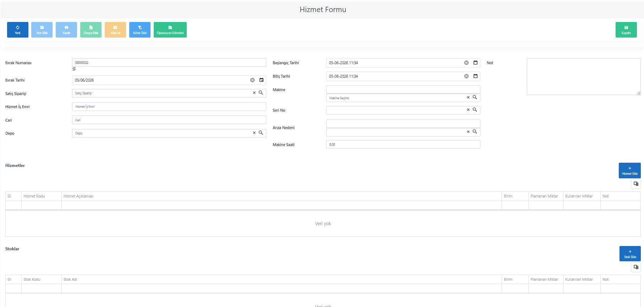The width and height of the screenshot is (644, 307).
Task: Click the Cari input field
Action: coord(169,120)
